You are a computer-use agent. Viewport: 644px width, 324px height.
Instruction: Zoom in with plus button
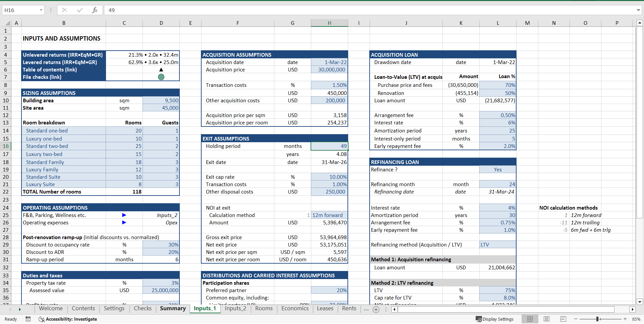(625, 319)
